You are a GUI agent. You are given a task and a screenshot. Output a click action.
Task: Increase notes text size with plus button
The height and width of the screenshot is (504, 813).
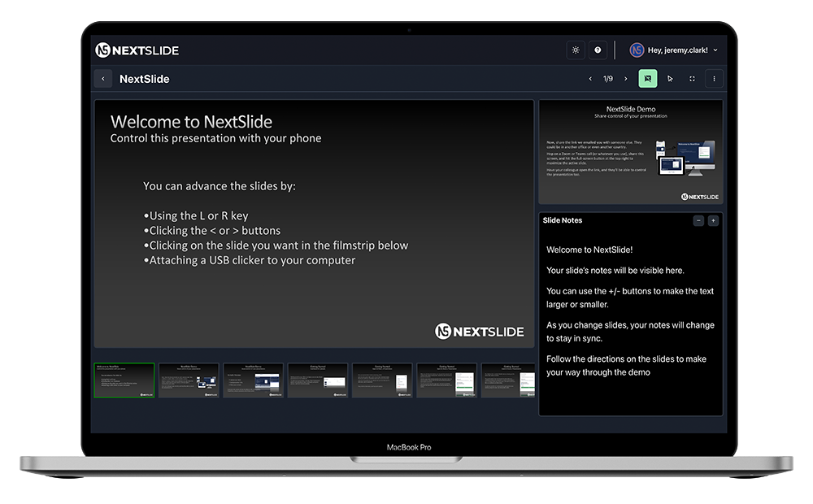point(714,221)
